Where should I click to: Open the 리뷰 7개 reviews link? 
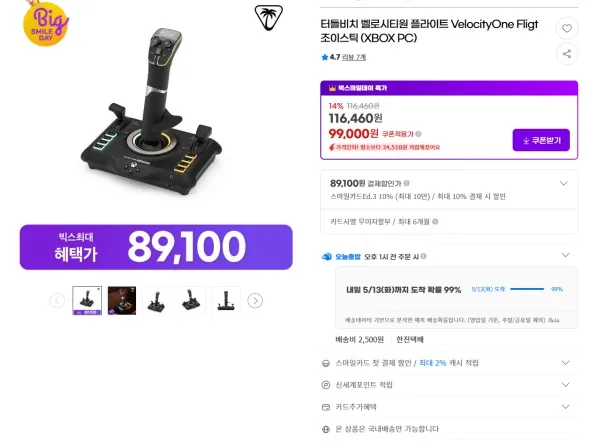pos(354,57)
